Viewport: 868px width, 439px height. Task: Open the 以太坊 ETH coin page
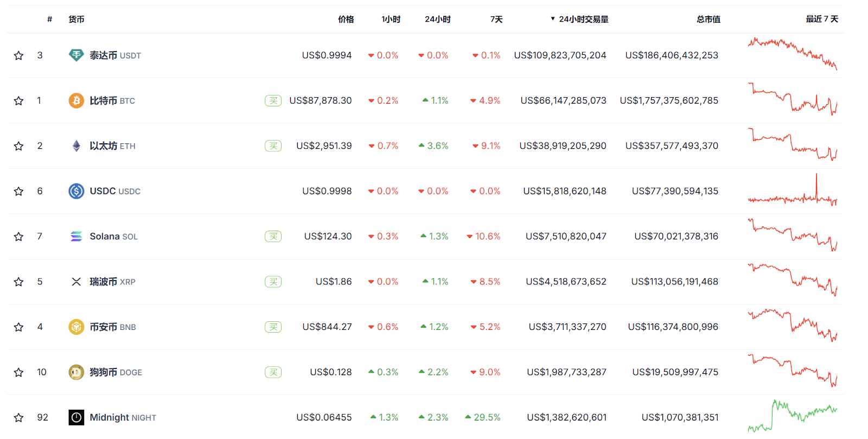(112, 146)
